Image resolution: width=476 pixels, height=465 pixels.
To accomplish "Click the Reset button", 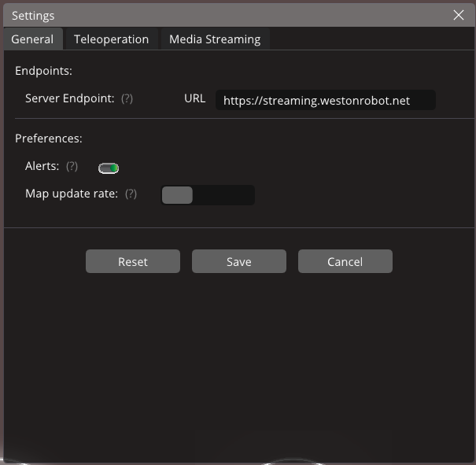I will coord(133,261).
